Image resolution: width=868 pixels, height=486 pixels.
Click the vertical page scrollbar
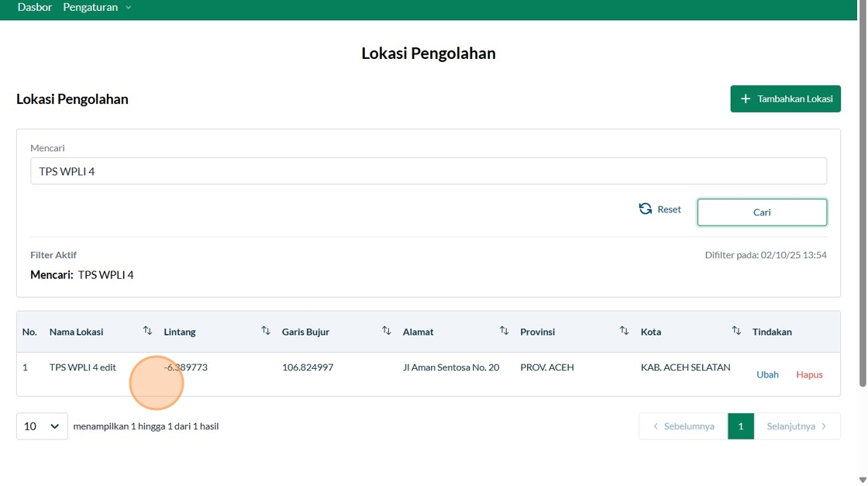(863, 194)
